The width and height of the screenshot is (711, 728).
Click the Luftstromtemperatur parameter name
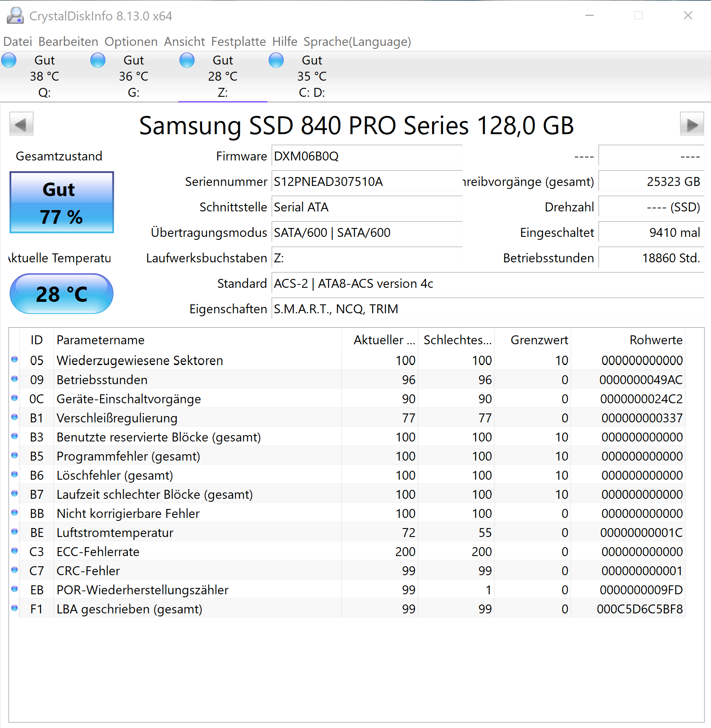tap(115, 532)
